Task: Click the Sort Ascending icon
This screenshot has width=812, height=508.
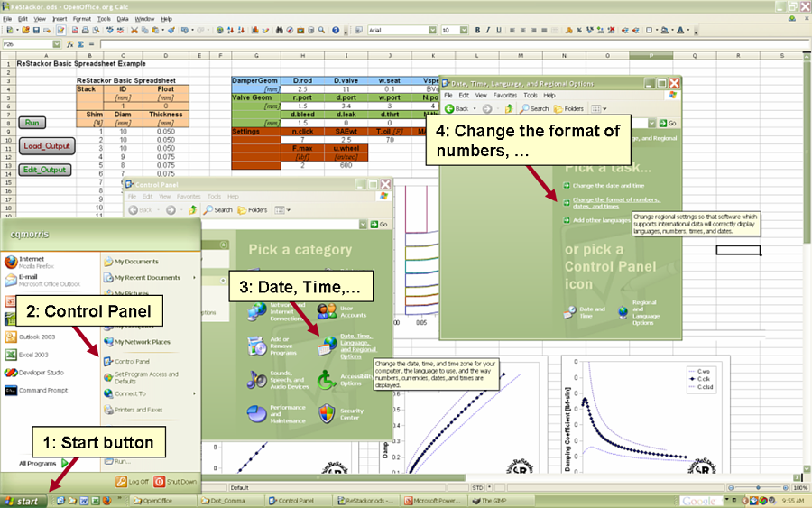Action: point(230,30)
